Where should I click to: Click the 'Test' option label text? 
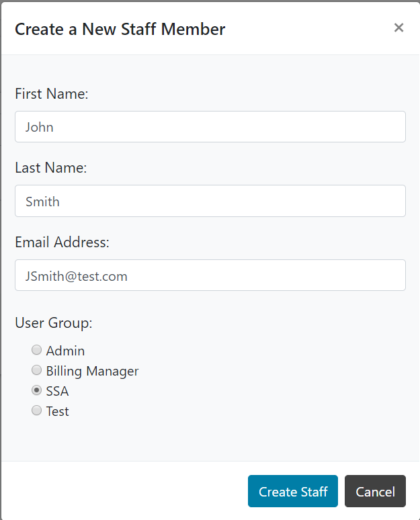(57, 411)
